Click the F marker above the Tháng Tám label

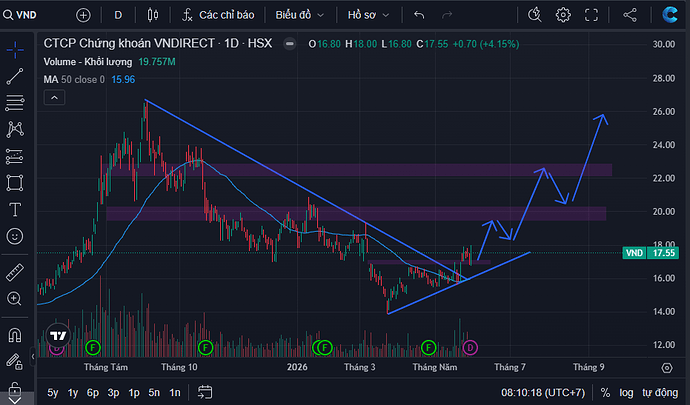point(93,348)
